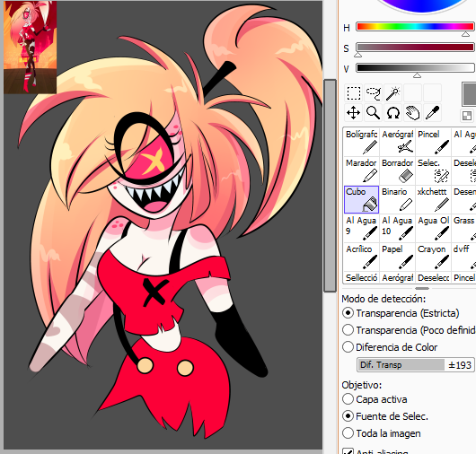Select the lasso selection tool

click(373, 92)
